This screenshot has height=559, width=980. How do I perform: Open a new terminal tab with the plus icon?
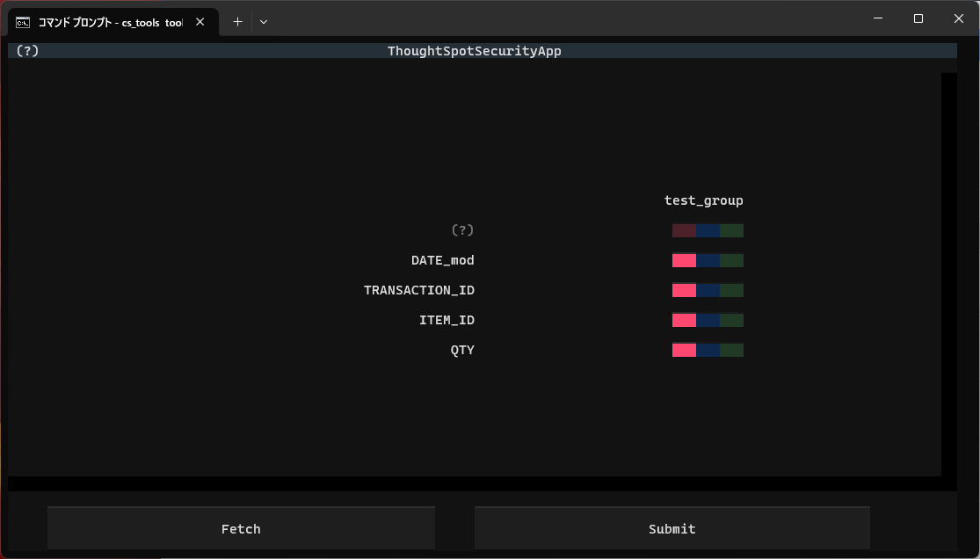click(237, 22)
